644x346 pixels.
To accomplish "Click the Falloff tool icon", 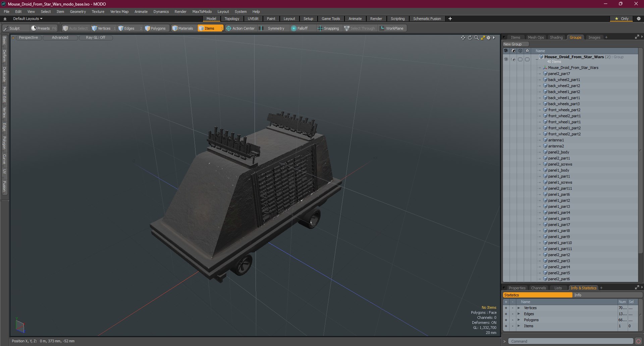I will pos(294,28).
